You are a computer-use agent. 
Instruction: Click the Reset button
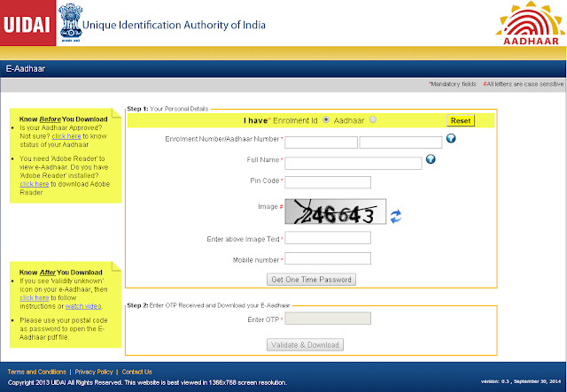(461, 120)
